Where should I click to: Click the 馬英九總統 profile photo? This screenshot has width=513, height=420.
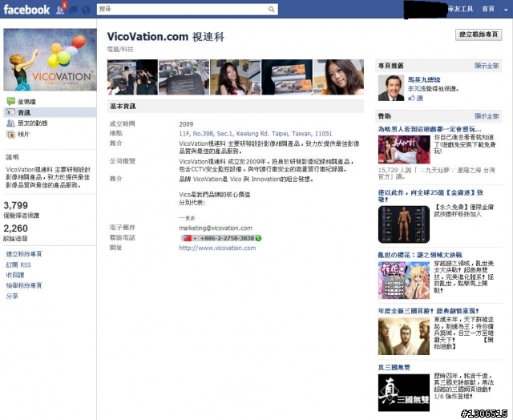point(391,87)
